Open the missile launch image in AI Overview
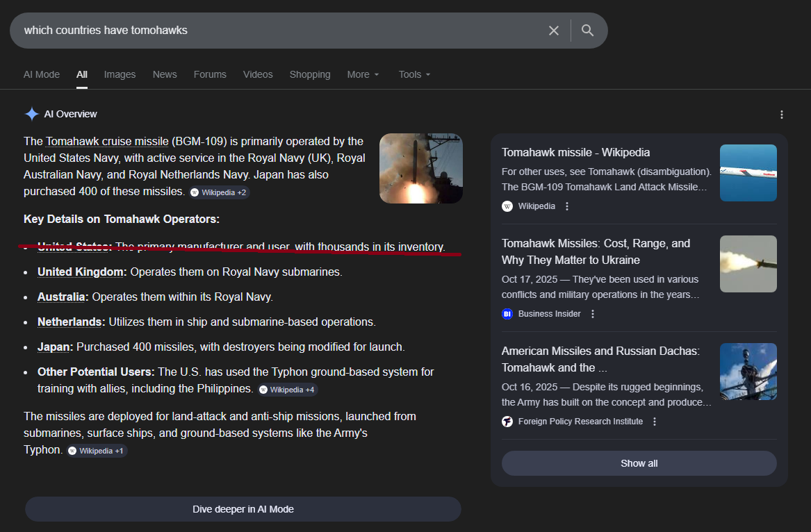The height and width of the screenshot is (532, 811). pos(421,169)
